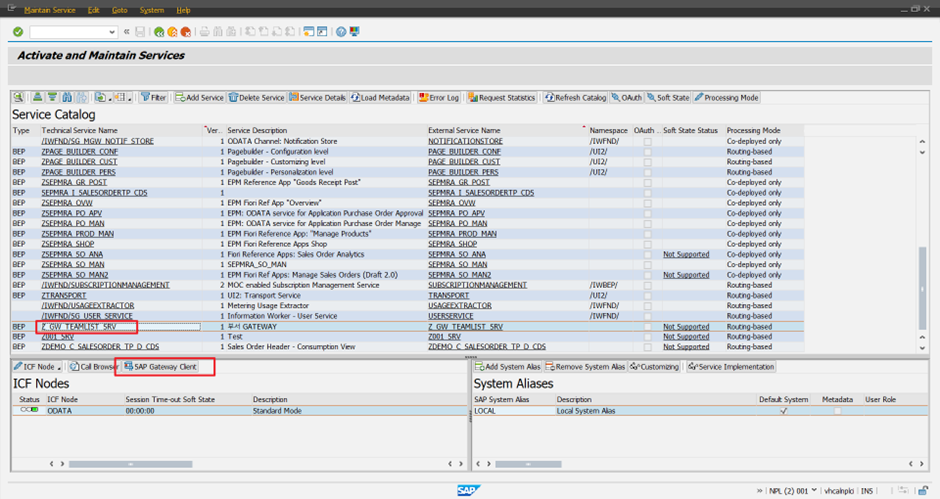This screenshot has height=499, width=940.
Task: Click Not Supported link in SEPMRA_SO_ANA row
Action: 686,254
